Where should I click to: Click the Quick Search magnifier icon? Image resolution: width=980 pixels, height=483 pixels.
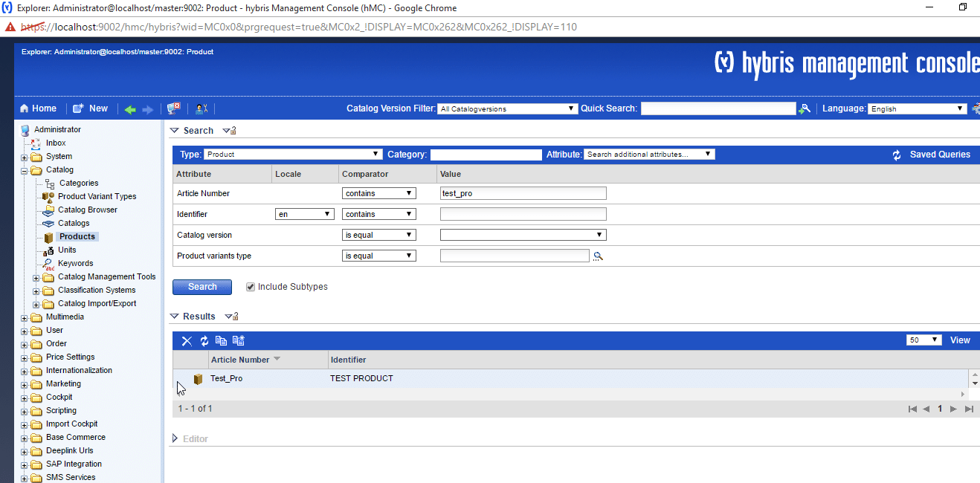click(804, 109)
